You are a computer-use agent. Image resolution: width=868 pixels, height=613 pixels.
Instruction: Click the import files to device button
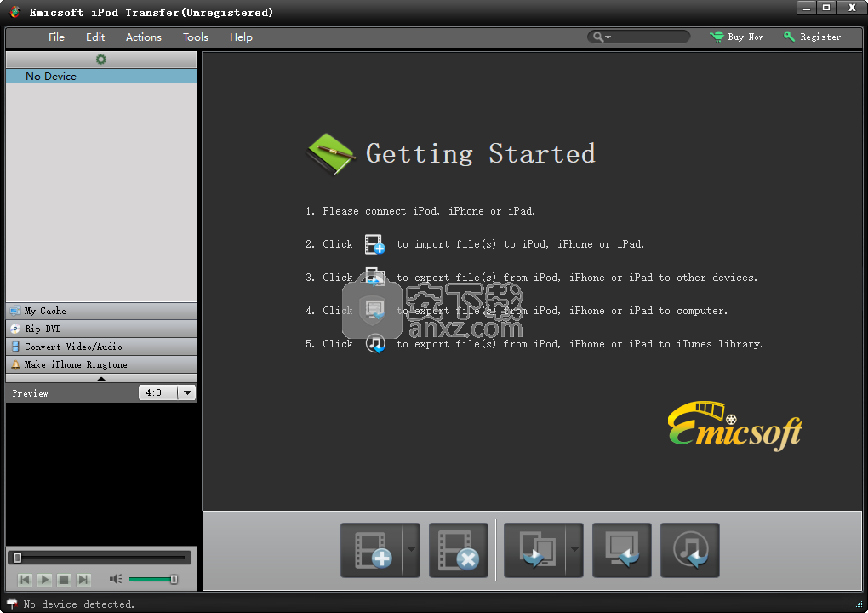[x=372, y=550]
